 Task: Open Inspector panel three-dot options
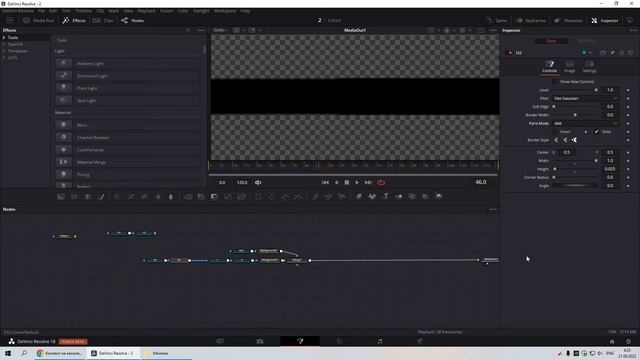click(x=633, y=30)
